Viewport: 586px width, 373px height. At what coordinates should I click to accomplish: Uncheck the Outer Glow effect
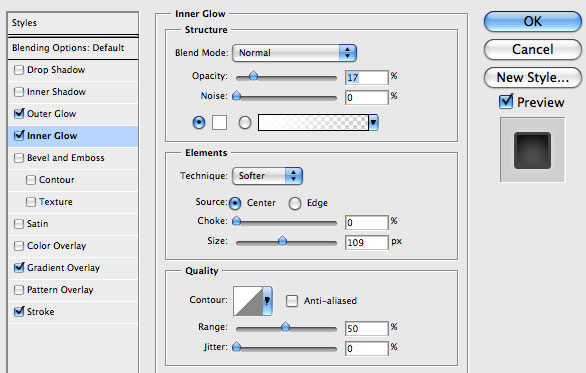(x=19, y=114)
